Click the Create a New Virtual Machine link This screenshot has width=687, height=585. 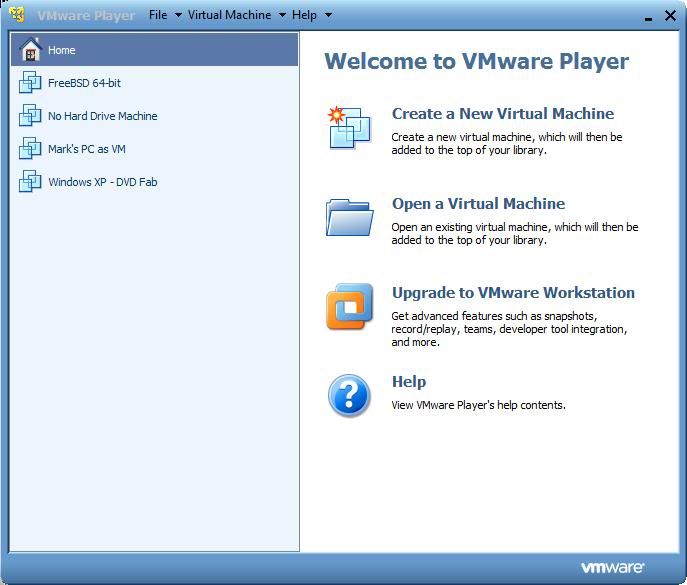[x=503, y=114]
